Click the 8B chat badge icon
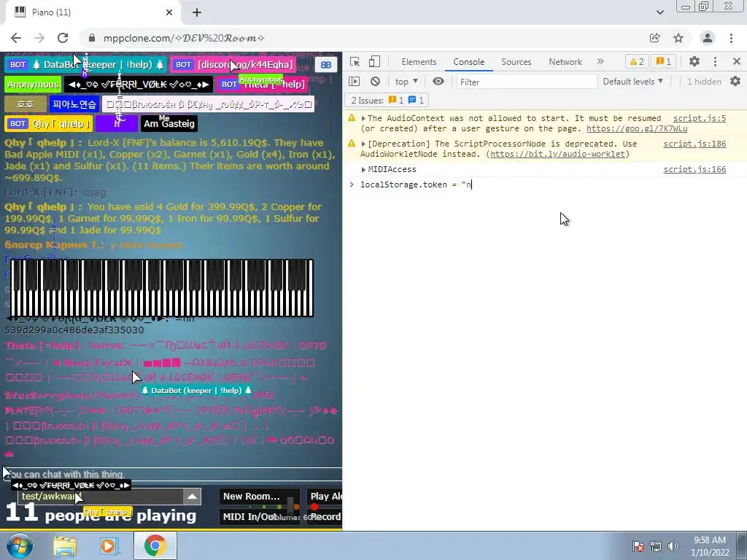This screenshot has width=747, height=560. [x=326, y=65]
